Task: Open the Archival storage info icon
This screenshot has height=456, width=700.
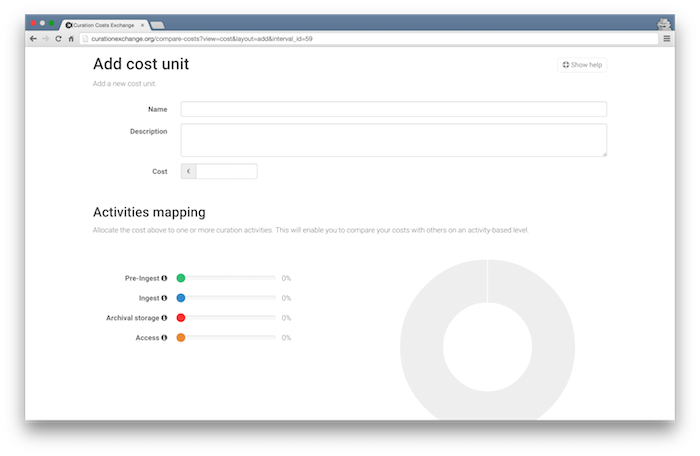Action: point(164,318)
